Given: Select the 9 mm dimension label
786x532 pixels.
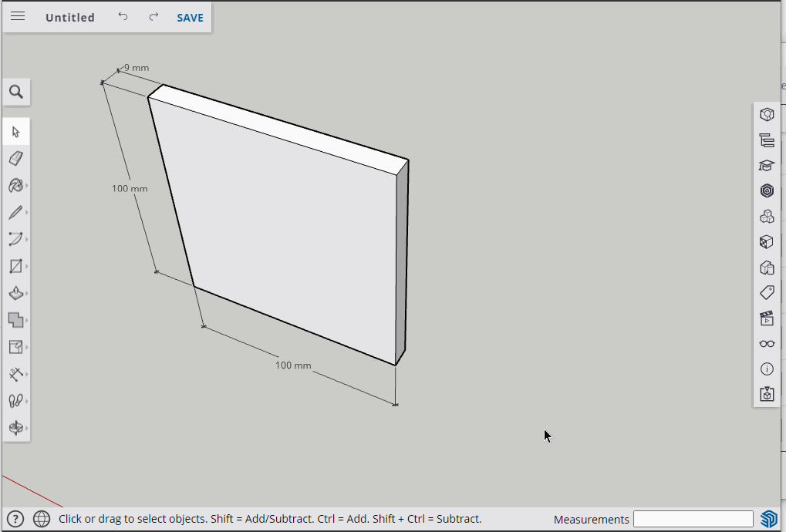Looking at the screenshot, I should [137, 68].
